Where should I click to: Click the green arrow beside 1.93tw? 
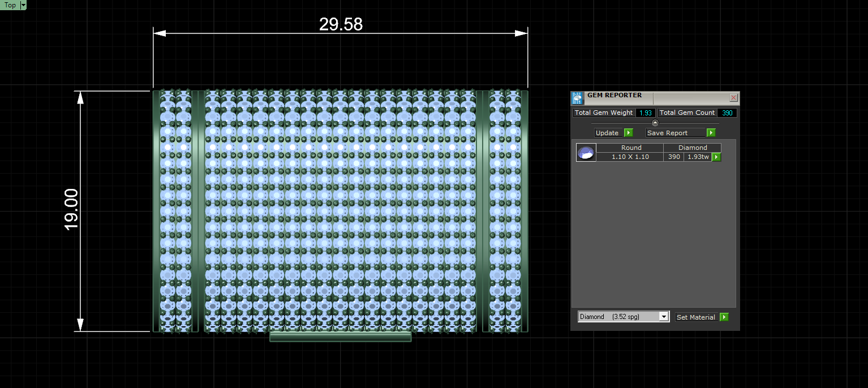[716, 157]
